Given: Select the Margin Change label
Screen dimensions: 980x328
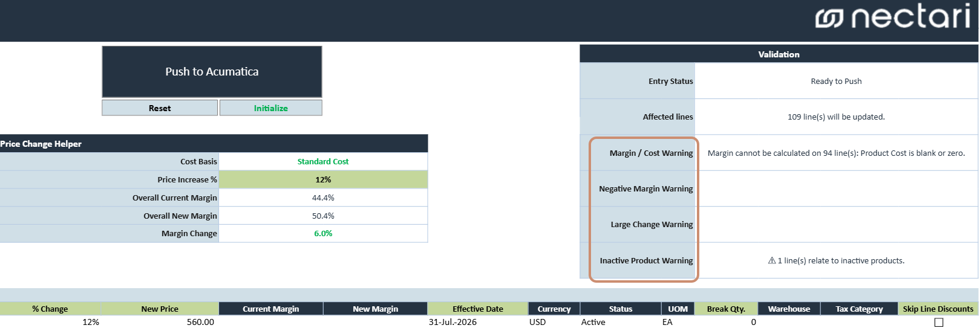Looking at the screenshot, I should (x=189, y=233).
